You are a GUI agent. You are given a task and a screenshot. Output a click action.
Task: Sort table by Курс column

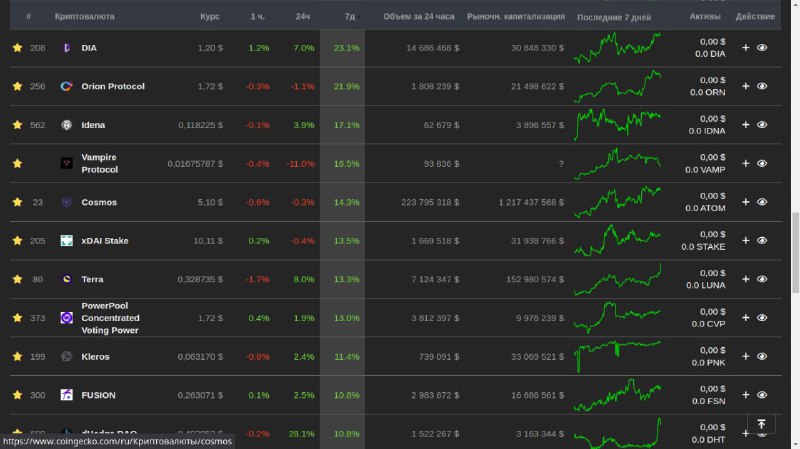tap(210, 16)
